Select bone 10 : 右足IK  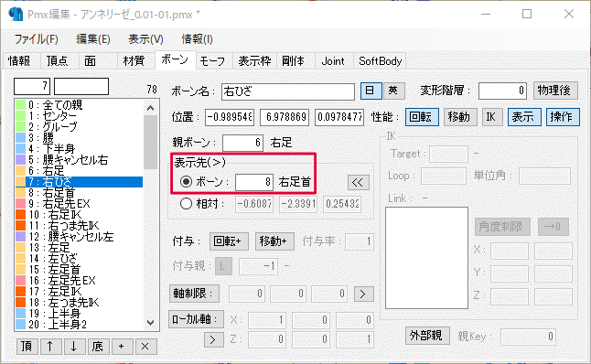pyautogui.click(x=79, y=215)
